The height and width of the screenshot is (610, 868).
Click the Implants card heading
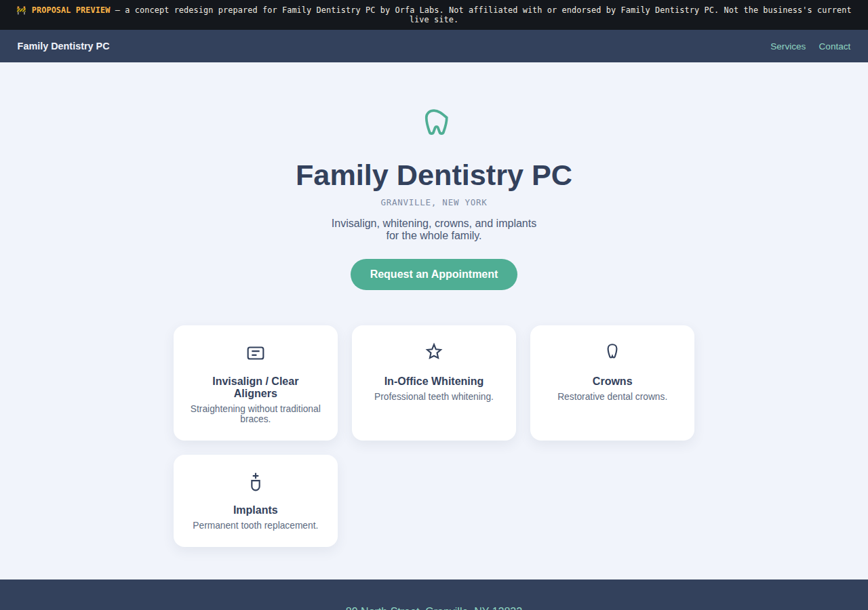pos(256,510)
